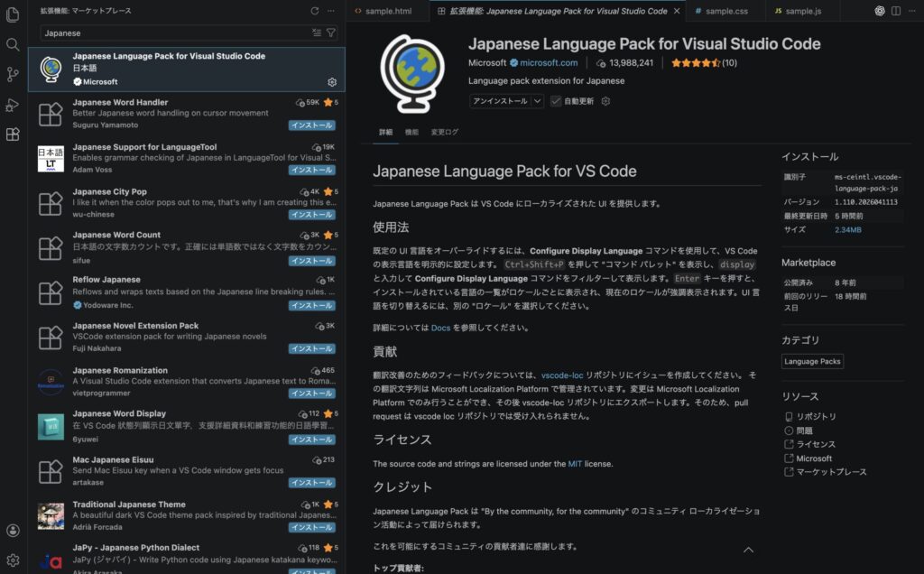Switch to the sample.css tab
Viewport: 924px width, 574px height.
pos(726,11)
